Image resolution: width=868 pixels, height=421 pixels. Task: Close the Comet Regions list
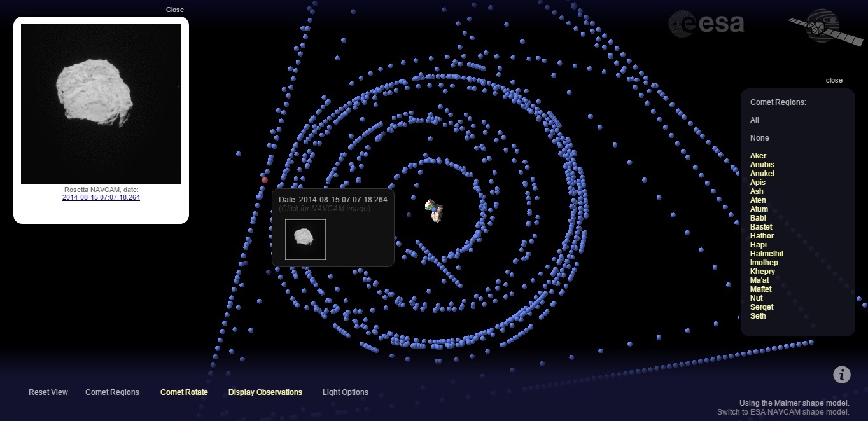click(834, 81)
